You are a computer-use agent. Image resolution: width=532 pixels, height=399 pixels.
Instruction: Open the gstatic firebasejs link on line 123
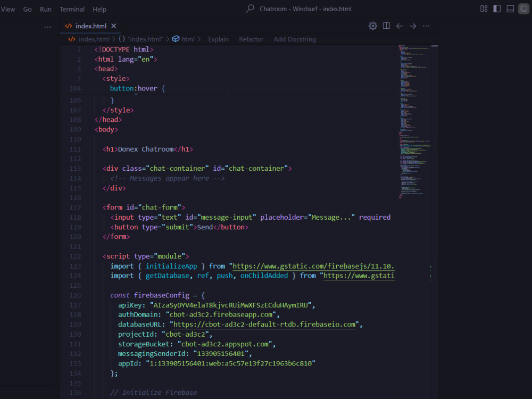pyautogui.click(x=314, y=266)
